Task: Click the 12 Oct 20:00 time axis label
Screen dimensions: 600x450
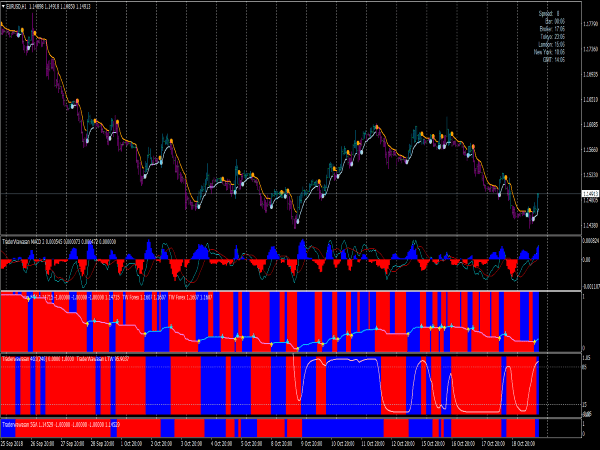Action: [x=401, y=444]
